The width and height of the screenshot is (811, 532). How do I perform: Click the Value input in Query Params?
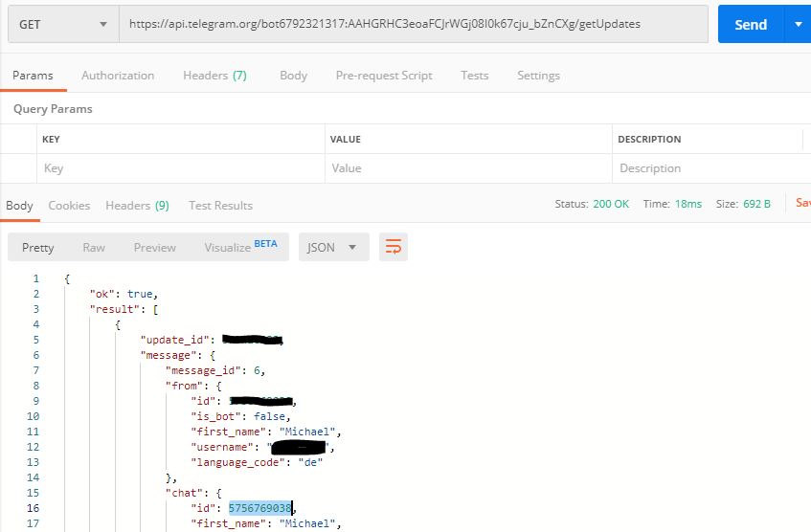(468, 168)
